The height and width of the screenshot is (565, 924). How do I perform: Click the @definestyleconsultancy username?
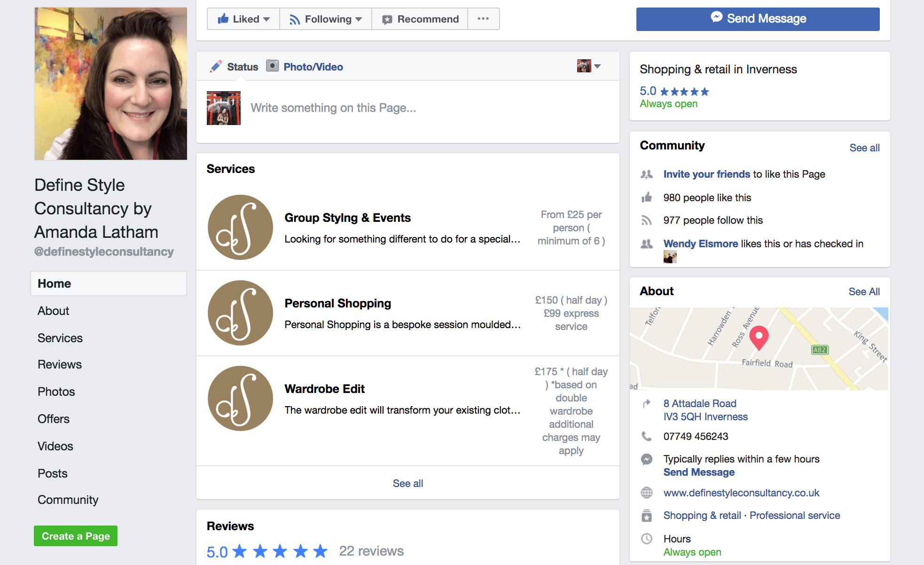(104, 251)
